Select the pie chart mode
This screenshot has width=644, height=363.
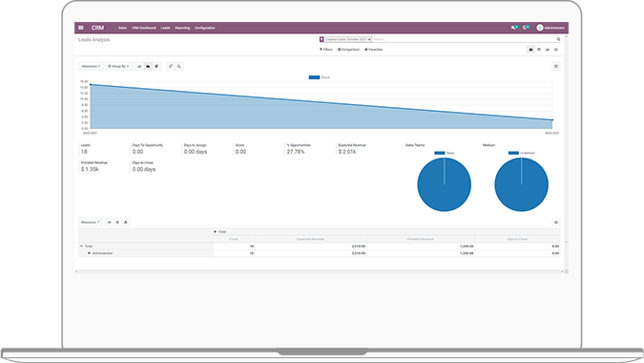coord(156,66)
